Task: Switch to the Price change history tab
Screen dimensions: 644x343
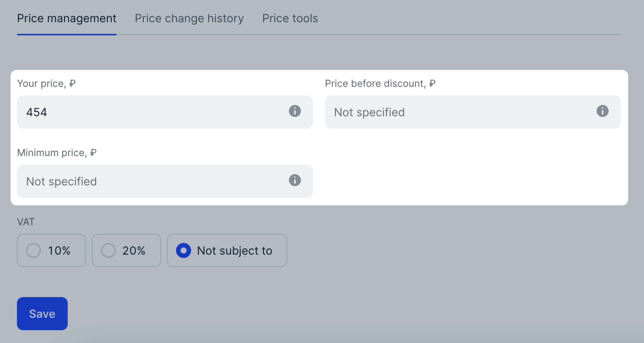Action: tap(189, 18)
